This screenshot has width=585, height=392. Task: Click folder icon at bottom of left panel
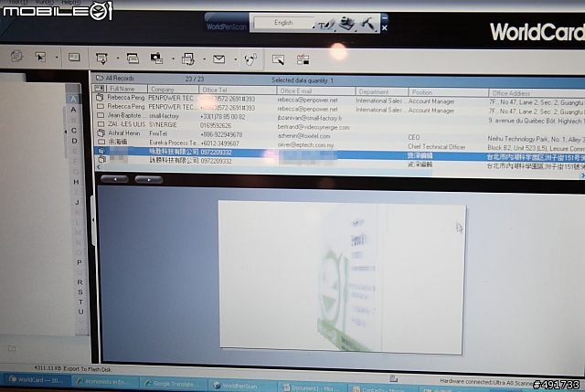click(x=12, y=348)
